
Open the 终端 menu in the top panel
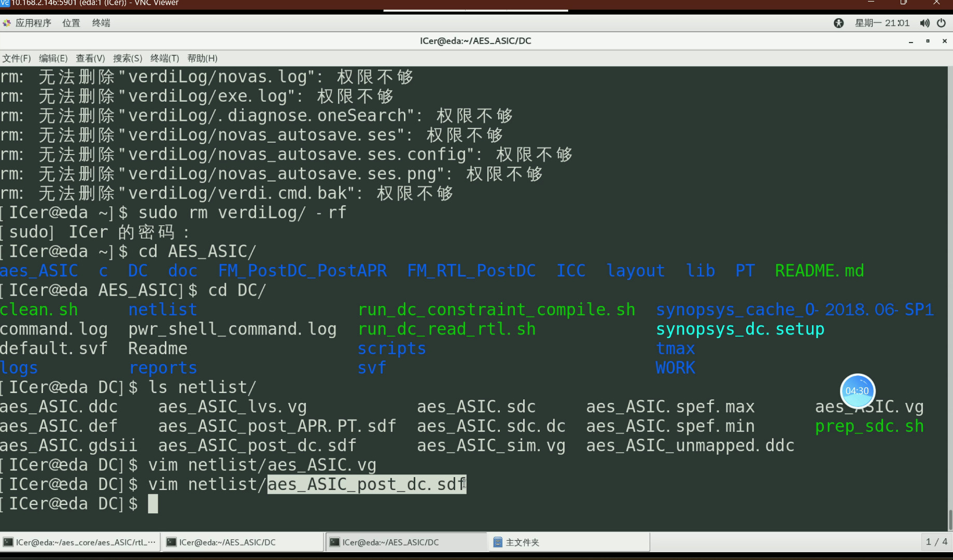[x=101, y=23]
